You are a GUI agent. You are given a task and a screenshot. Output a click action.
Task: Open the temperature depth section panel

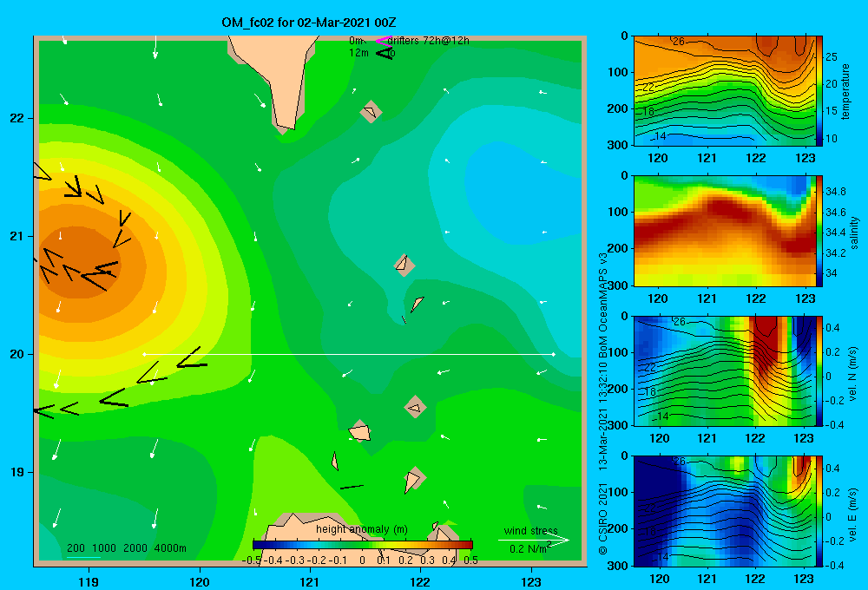(724, 91)
